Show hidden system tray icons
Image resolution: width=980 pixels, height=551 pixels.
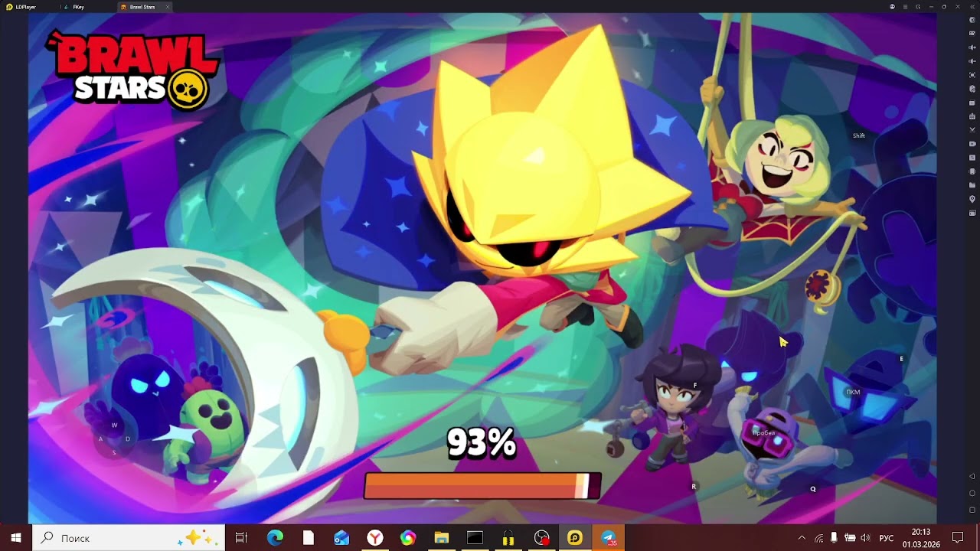(x=802, y=538)
